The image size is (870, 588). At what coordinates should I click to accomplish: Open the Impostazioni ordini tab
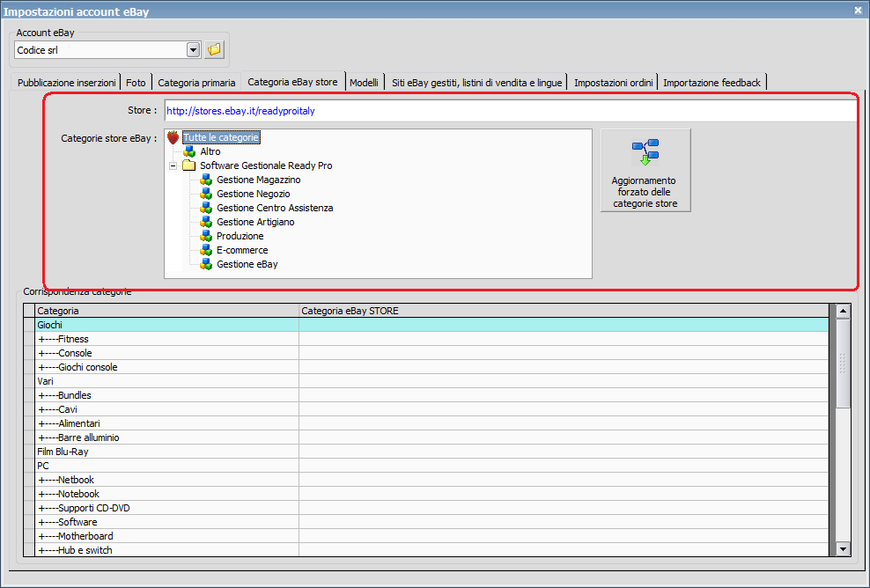coord(613,83)
